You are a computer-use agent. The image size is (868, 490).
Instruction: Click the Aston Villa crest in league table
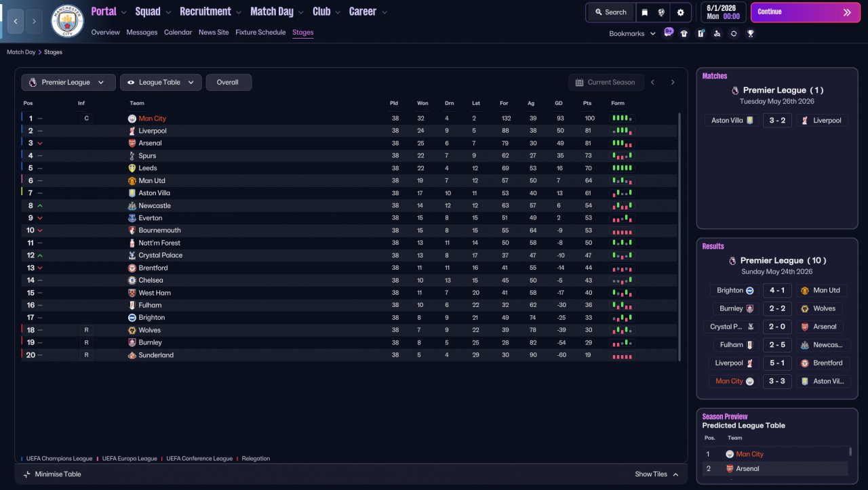pyautogui.click(x=132, y=193)
